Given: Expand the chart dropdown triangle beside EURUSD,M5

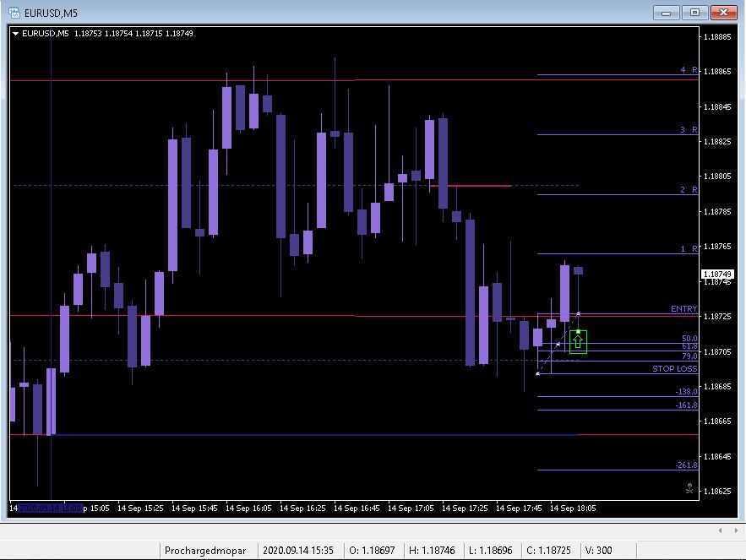Looking at the screenshot, I should tap(16, 34).
